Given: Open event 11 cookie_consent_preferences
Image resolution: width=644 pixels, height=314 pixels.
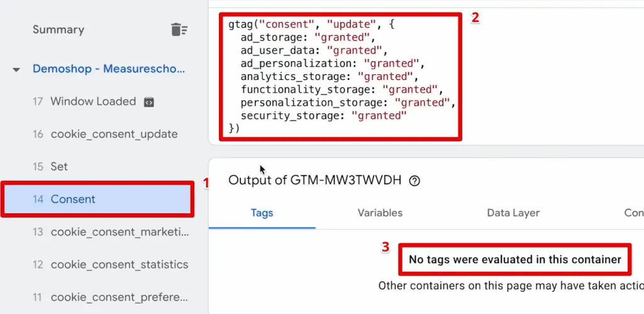Looking at the screenshot, I should 119,297.
